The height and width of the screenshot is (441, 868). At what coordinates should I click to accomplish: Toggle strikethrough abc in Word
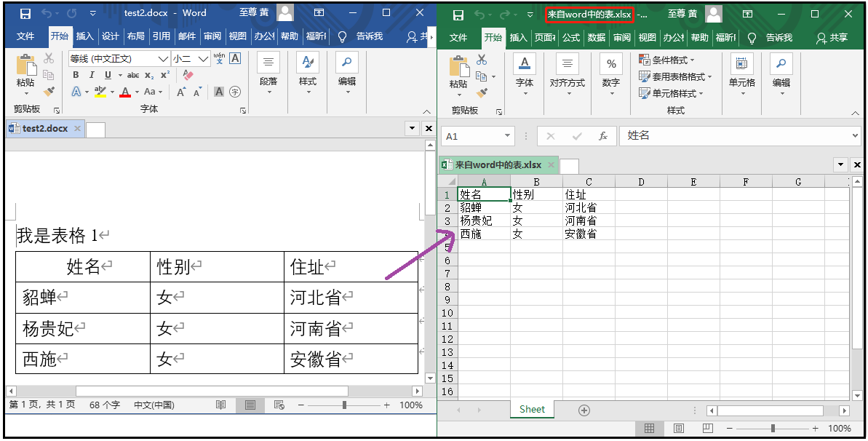click(x=133, y=76)
